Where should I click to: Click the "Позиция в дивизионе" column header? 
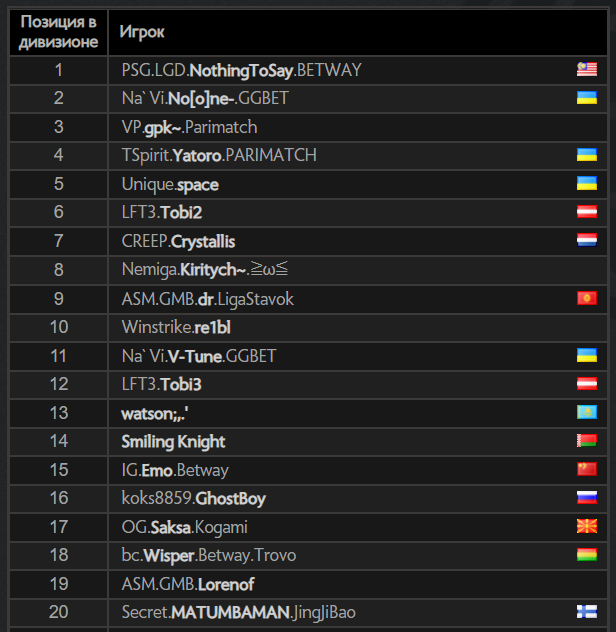click(x=59, y=32)
